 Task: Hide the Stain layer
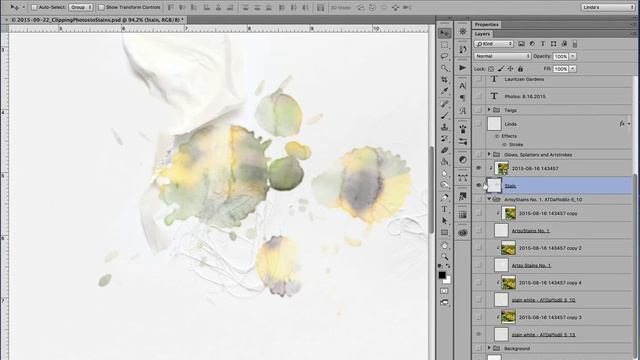(x=479, y=185)
